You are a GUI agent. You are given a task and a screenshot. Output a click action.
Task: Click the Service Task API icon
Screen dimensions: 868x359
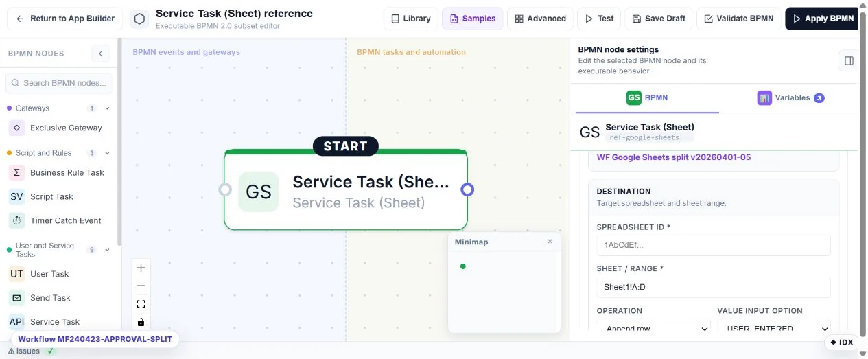pyautogui.click(x=17, y=322)
